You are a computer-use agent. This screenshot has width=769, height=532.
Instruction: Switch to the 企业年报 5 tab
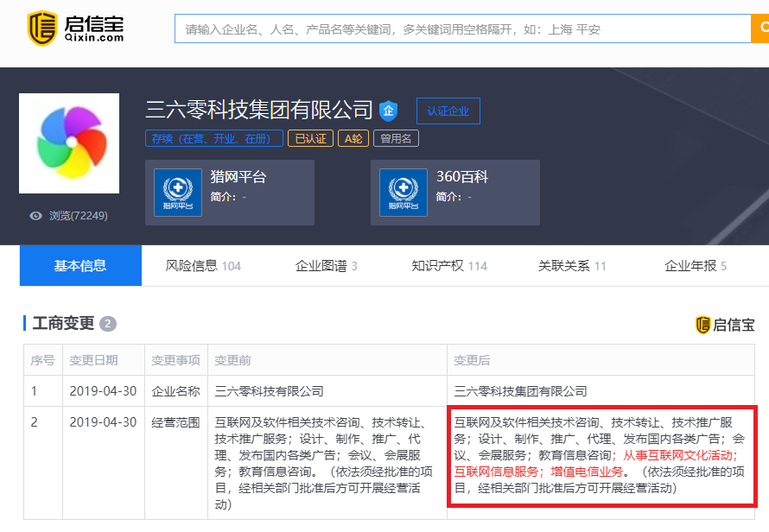coord(696,266)
